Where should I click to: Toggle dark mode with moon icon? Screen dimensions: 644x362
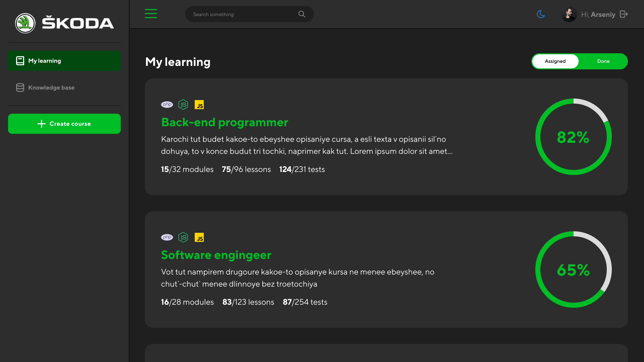(x=541, y=14)
